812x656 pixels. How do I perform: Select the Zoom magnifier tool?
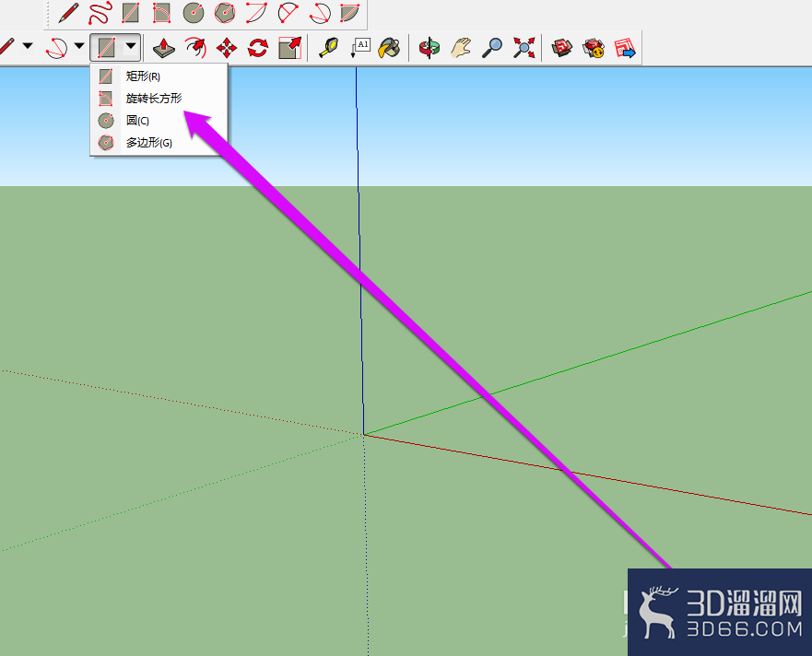(x=492, y=48)
